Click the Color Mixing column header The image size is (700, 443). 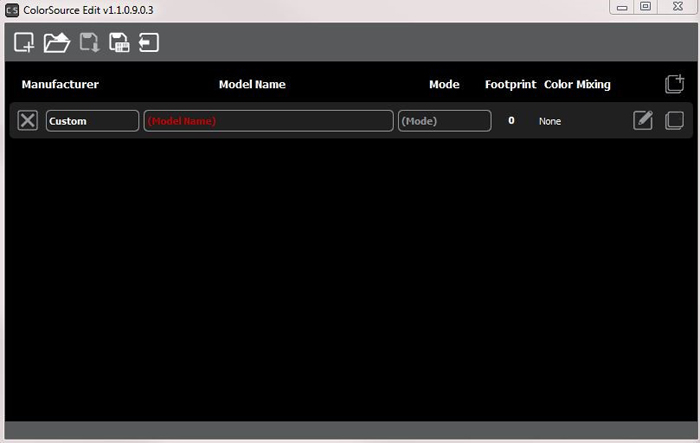pyautogui.click(x=577, y=84)
